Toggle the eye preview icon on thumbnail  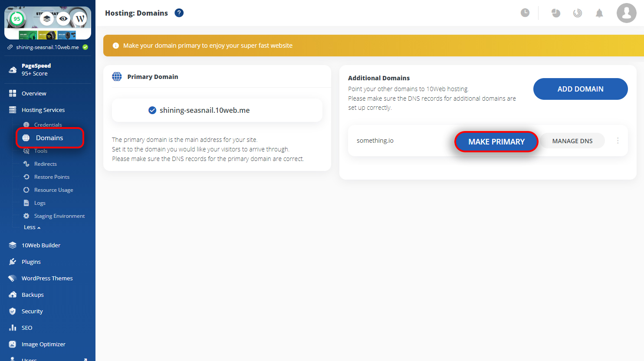coord(63,19)
